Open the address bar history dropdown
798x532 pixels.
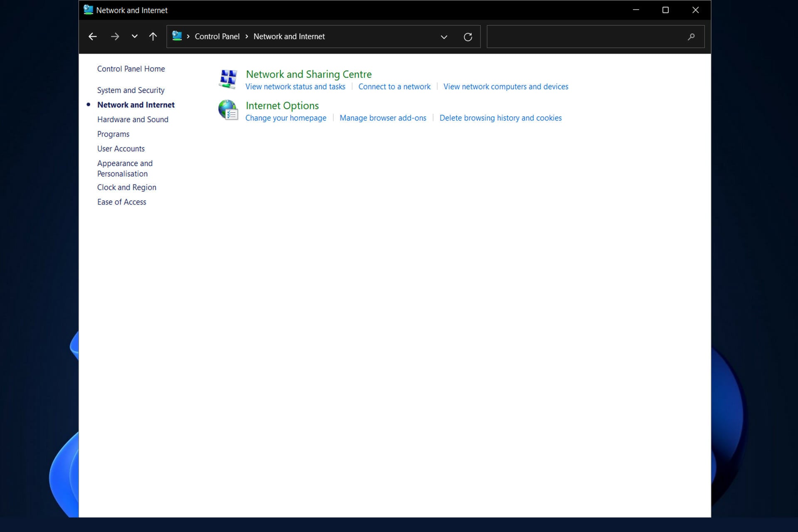point(444,37)
